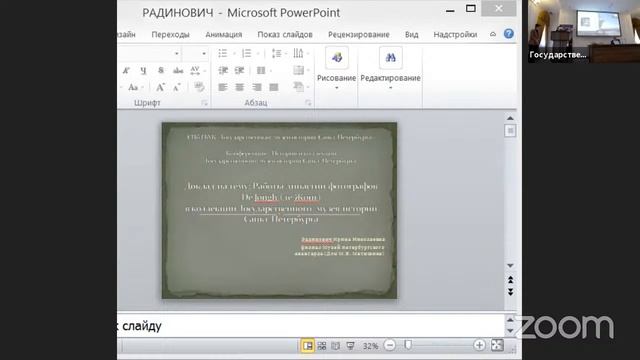Expand Абзац dialog launcher
Image resolution: width=640 pixels, height=360 pixels.
308,103
